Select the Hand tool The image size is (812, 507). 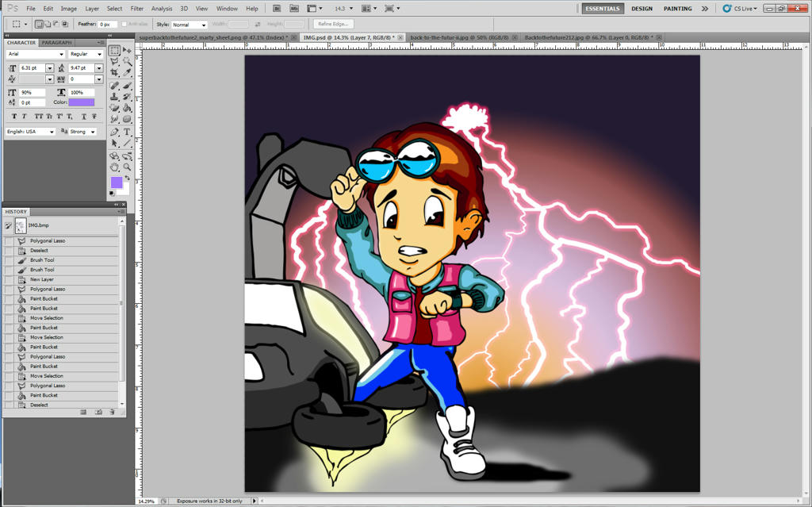115,167
